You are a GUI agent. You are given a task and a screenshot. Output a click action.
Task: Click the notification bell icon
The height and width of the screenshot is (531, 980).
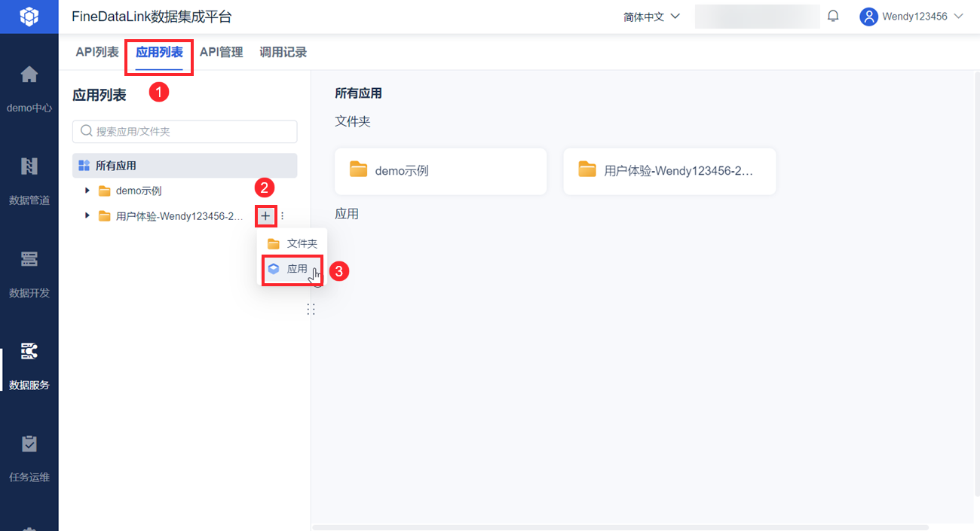pyautogui.click(x=833, y=16)
